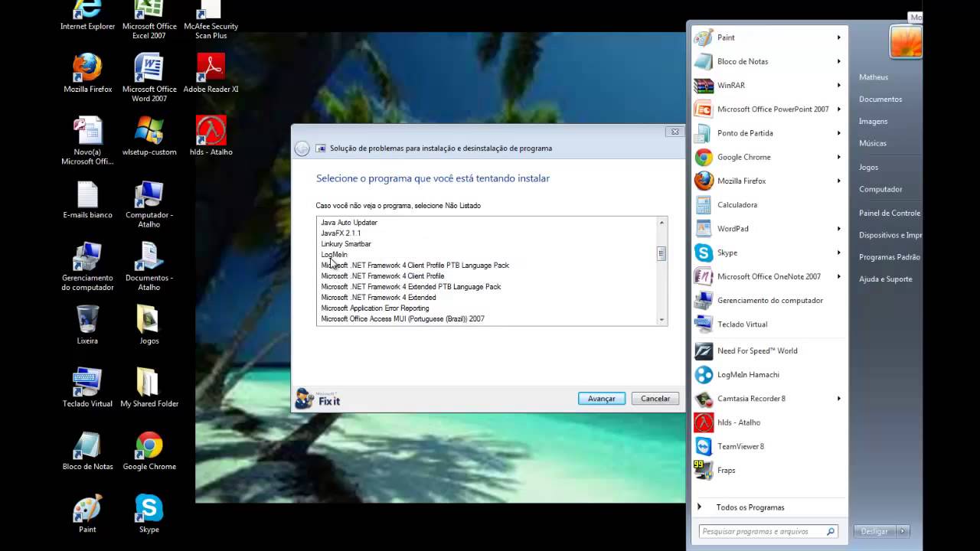
Task: Expand Ponto de Partida submenu arrow
Action: 838,133
